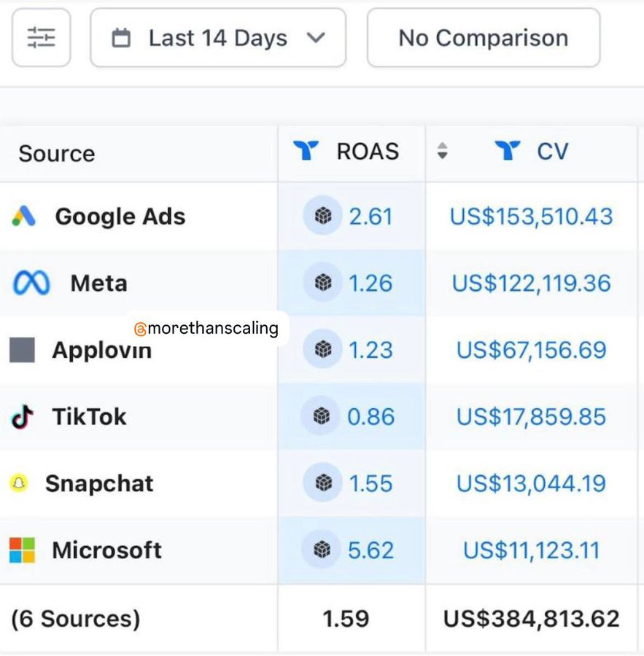Click the CV column header
The height and width of the screenshot is (656, 644).
(552, 152)
